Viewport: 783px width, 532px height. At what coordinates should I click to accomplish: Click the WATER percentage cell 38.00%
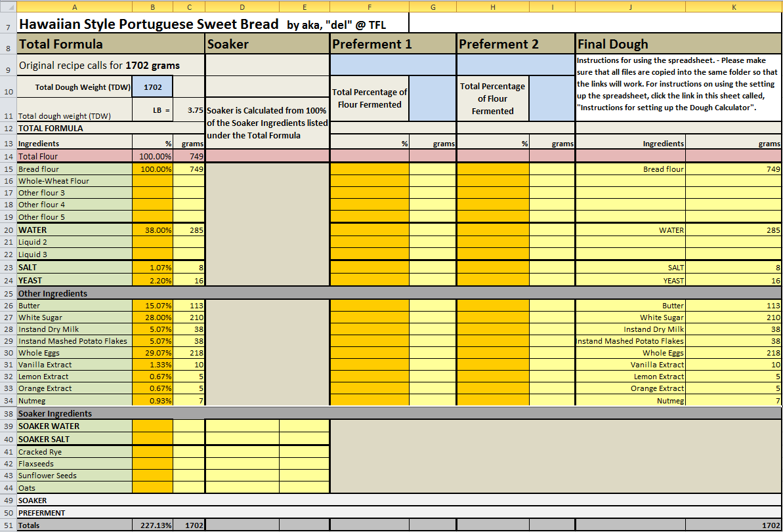coord(153,230)
